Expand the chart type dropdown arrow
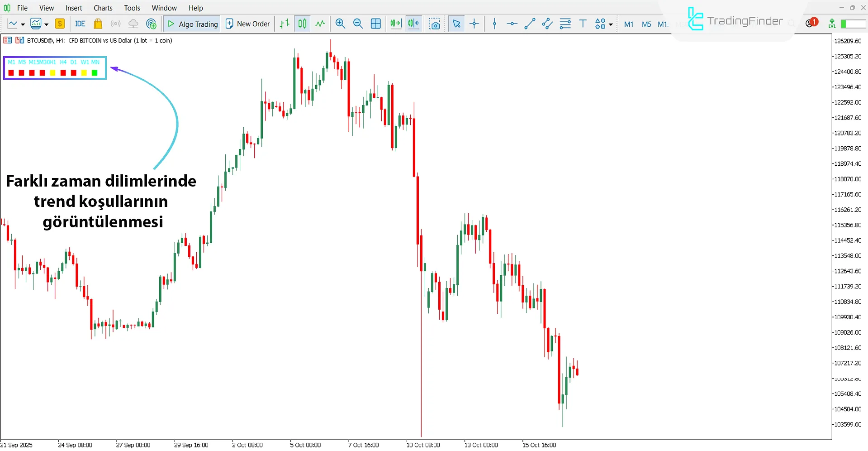The height and width of the screenshot is (451, 868). click(x=23, y=24)
